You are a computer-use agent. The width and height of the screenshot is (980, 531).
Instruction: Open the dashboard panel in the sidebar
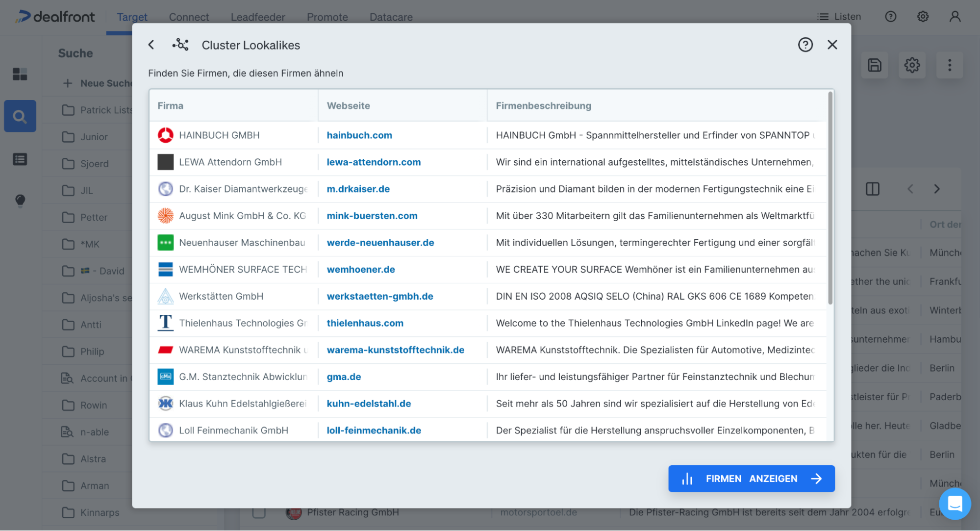[20, 75]
